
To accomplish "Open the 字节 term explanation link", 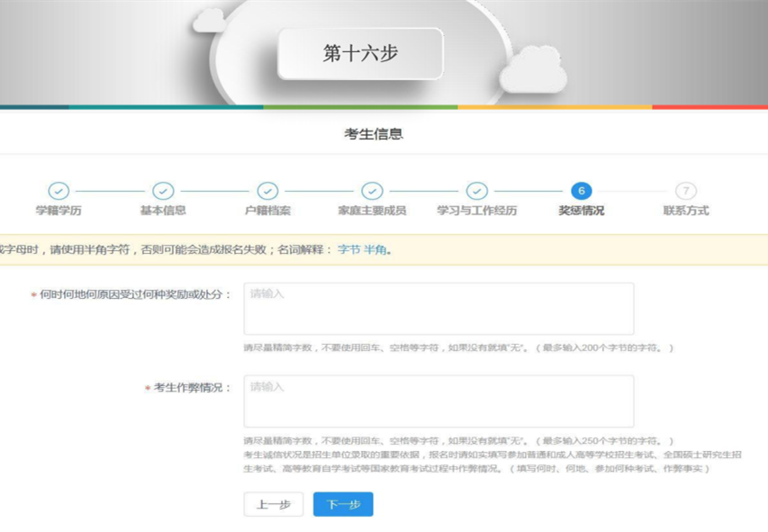I will (x=348, y=249).
